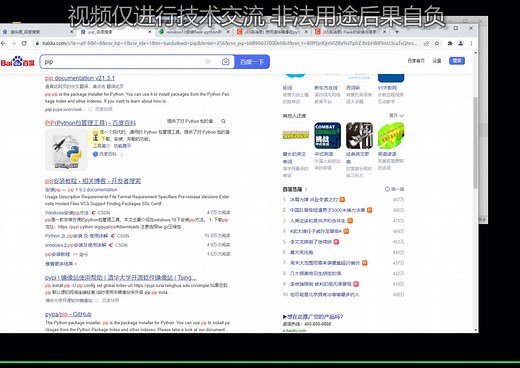Click the 新东方在线 related item
This screenshot has width=520, height=368.
point(326,88)
